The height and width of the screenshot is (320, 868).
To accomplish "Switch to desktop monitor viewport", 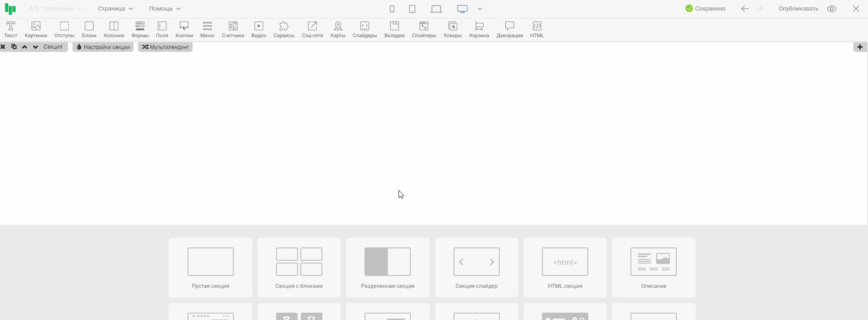I will pyautogui.click(x=462, y=9).
